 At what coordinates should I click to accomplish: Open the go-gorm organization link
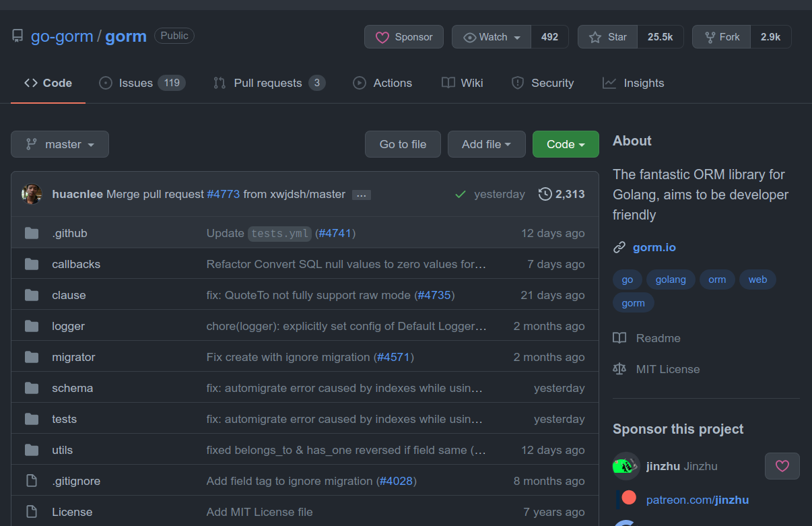pos(62,36)
